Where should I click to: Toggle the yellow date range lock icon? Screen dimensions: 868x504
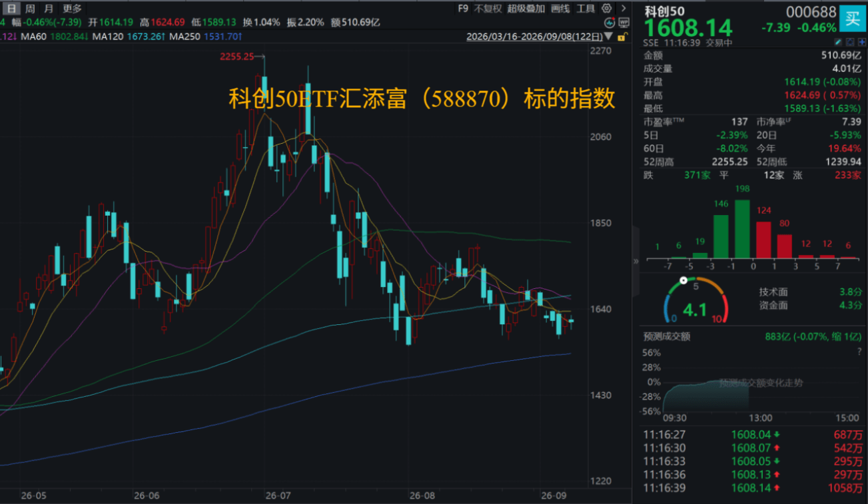[x=622, y=36]
